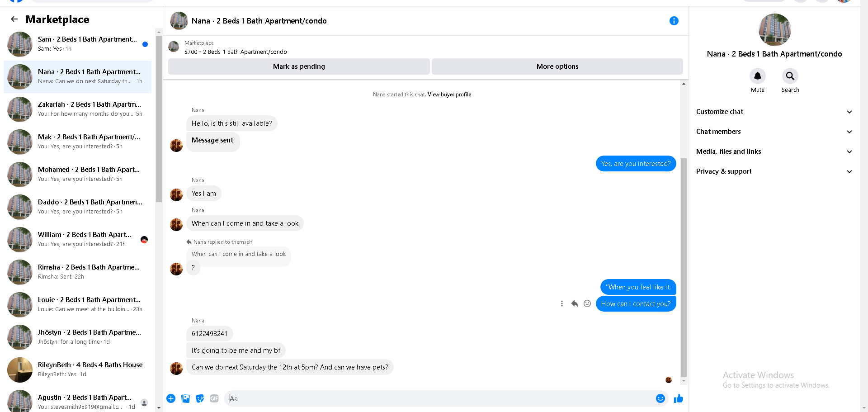
Task: Open the GIF picker icon
Action: click(x=214, y=398)
